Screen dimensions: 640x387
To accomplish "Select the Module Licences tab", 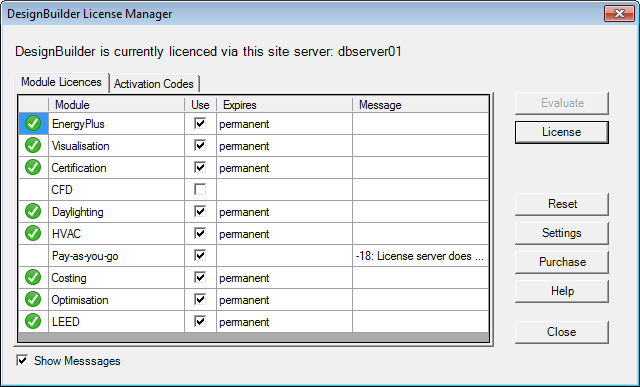I will point(61,82).
